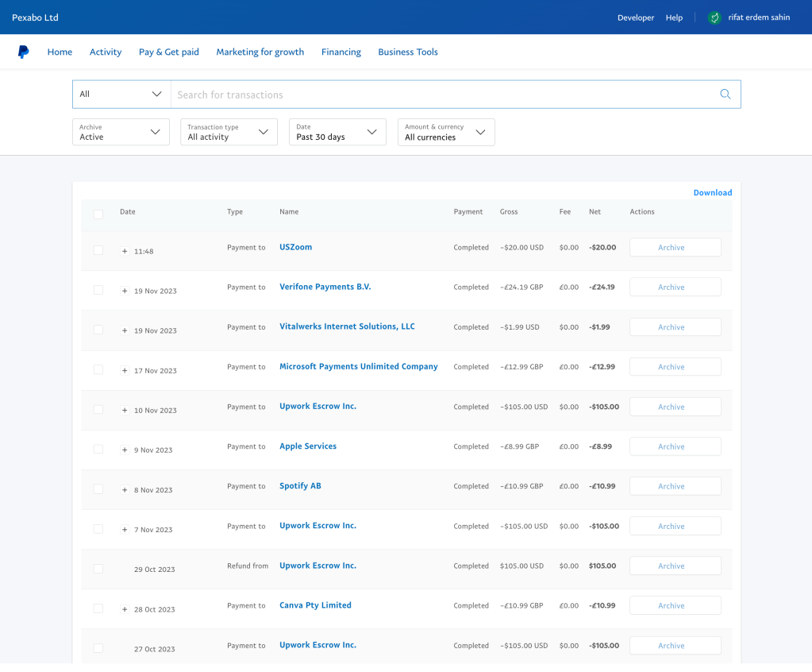Check the Spotify AB row checkbox
812x672 pixels.
pyautogui.click(x=98, y=489)
